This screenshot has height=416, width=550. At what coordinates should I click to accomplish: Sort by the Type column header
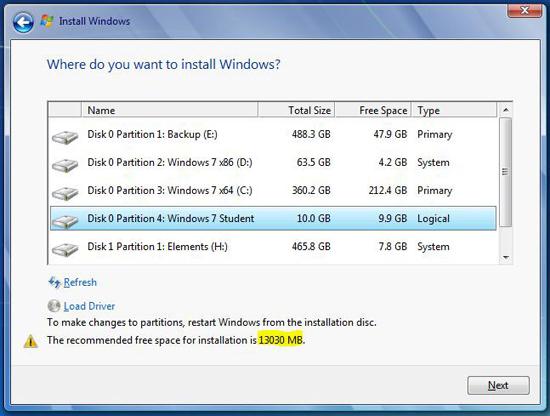point(454,110)
